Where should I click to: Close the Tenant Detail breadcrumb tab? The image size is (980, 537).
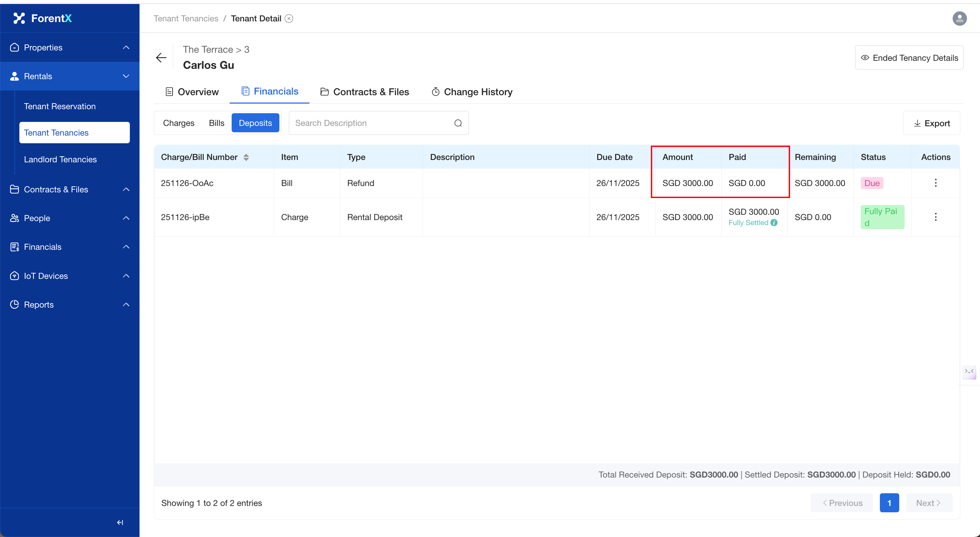click(289, 19)
